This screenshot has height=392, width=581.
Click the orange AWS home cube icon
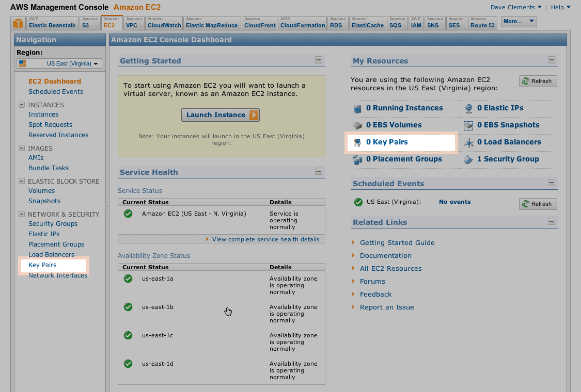[19, 23]
